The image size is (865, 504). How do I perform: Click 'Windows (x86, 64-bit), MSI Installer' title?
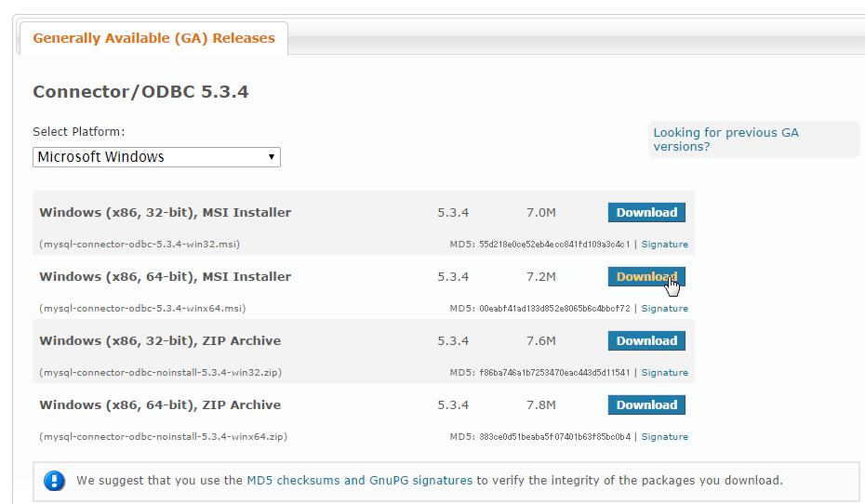(x=165, y=277)
